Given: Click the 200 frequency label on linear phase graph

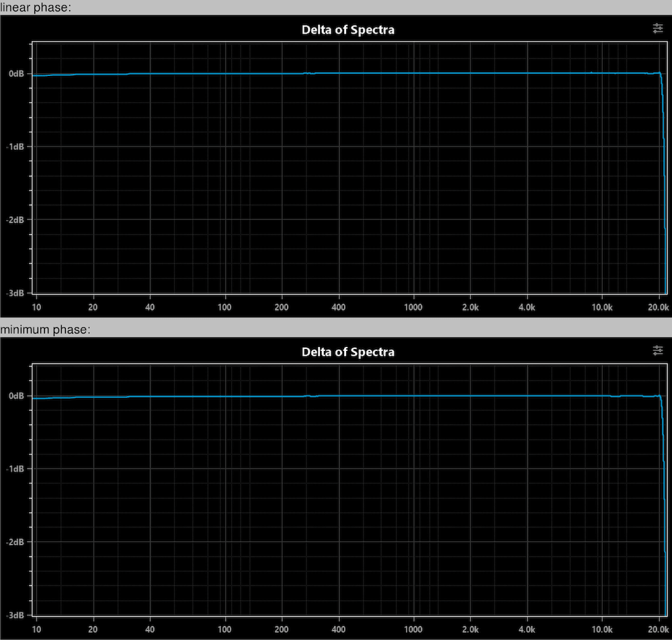Looking at the screenshot, I should pyautogui.click(x=282, y=307).
